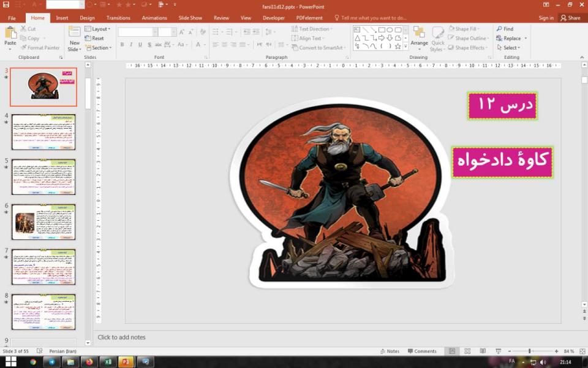Open Firefox from the taskbar
This screenshot has width=588, height=368.
click(89, 362)
